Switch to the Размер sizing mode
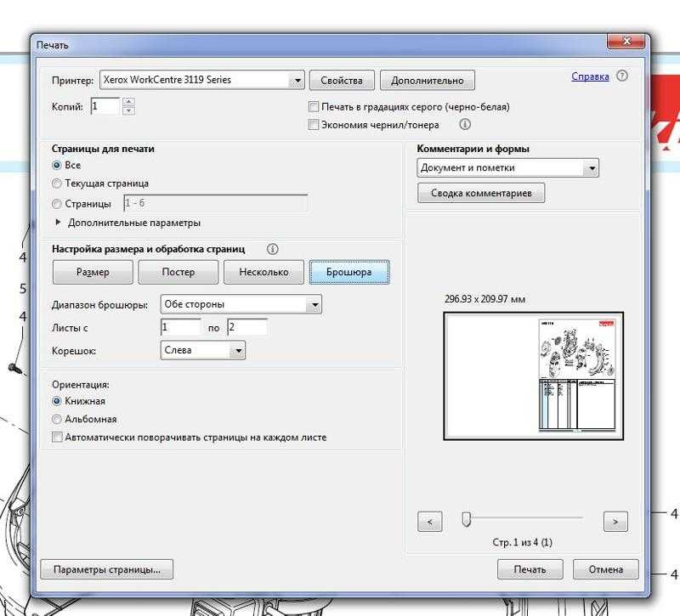 coord(93,272)
